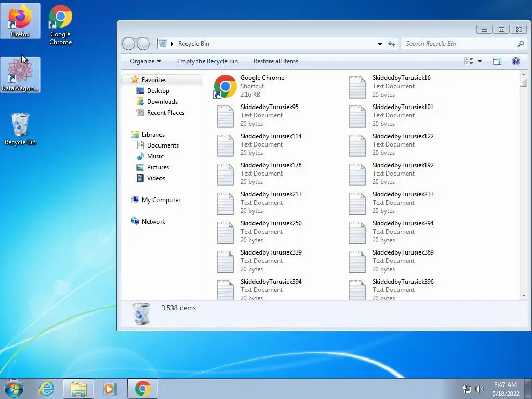The image size is (532, 399).
Task: Select the DataWagon desktop shortcut
Action: pyautogui.click(x=20, y=75)
